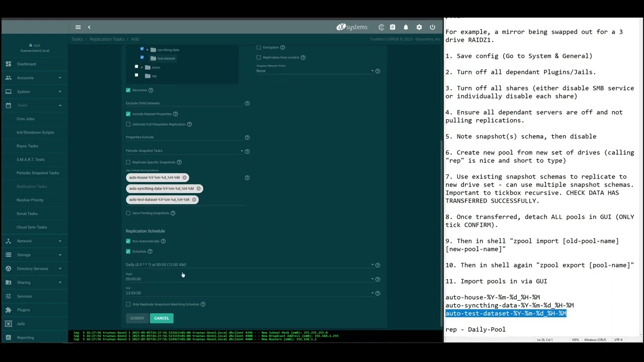Collapse the Tasks sidebar menu

(x=34, y=105)
